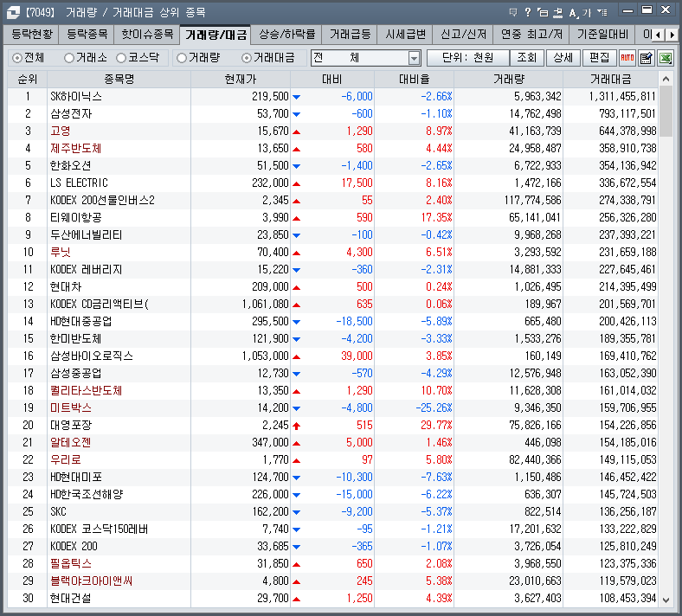
Task: Click the down arrow icon in the SK하이닉스 row
Action: click(297, 97)
